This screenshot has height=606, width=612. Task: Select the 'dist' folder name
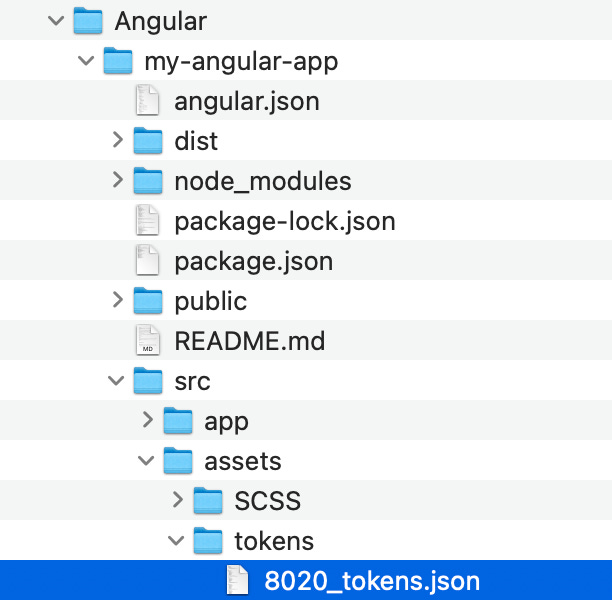(196, 141)
